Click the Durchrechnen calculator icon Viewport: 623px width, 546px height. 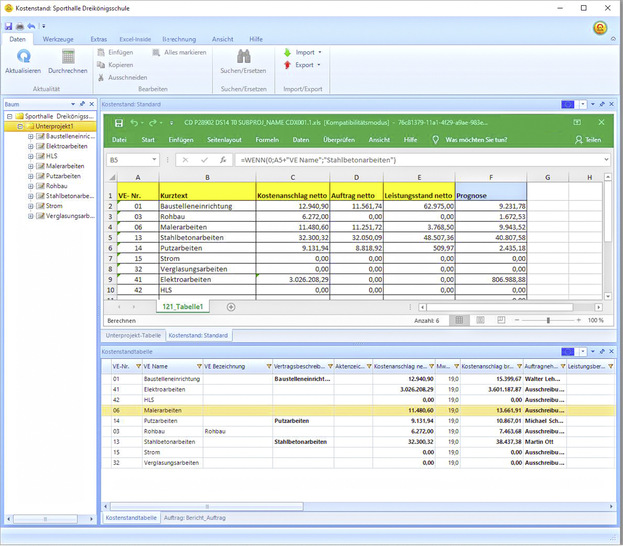tap(67, 56)
